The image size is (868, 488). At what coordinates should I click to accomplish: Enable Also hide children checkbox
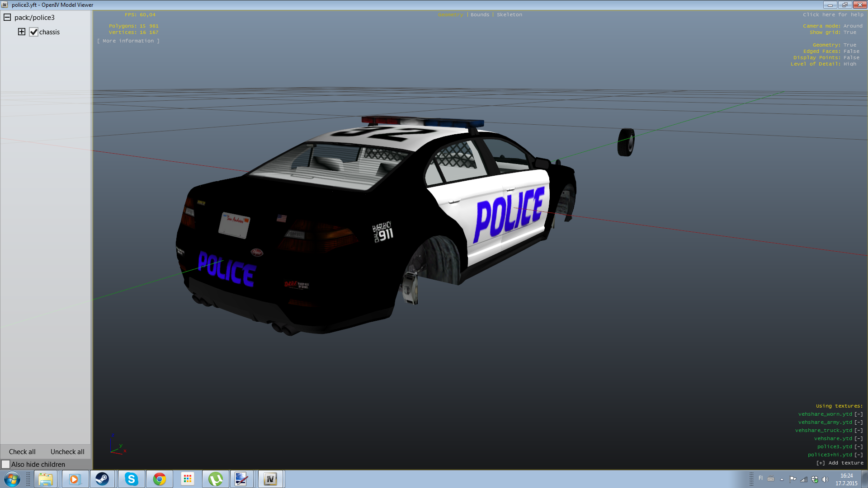click(x=6, y=464)
